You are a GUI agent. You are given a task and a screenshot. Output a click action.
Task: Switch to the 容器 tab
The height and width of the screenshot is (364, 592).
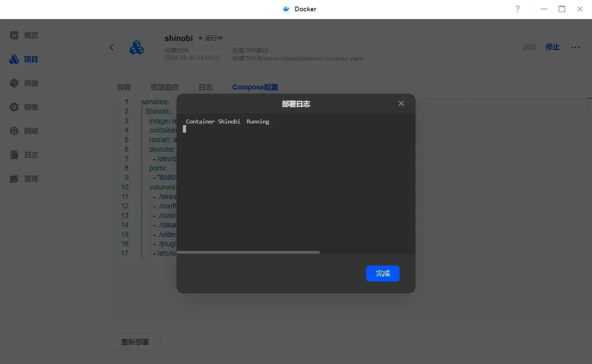[123, 87]
